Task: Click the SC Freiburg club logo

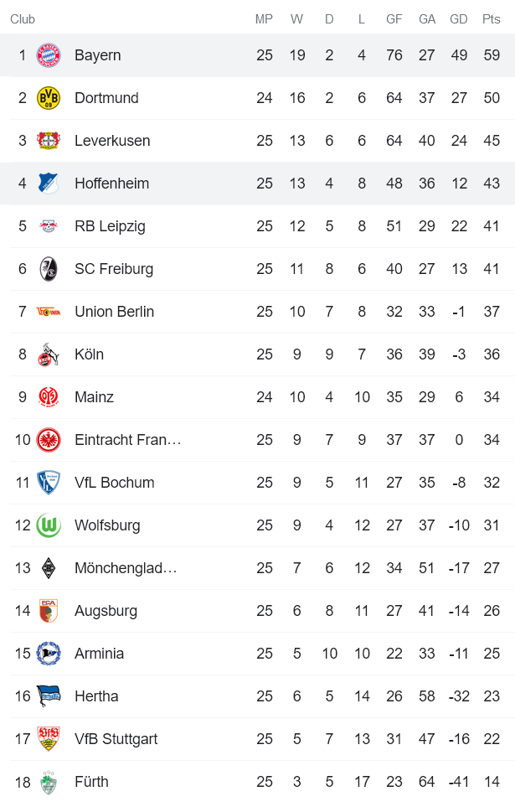Action: click(49, 269)
